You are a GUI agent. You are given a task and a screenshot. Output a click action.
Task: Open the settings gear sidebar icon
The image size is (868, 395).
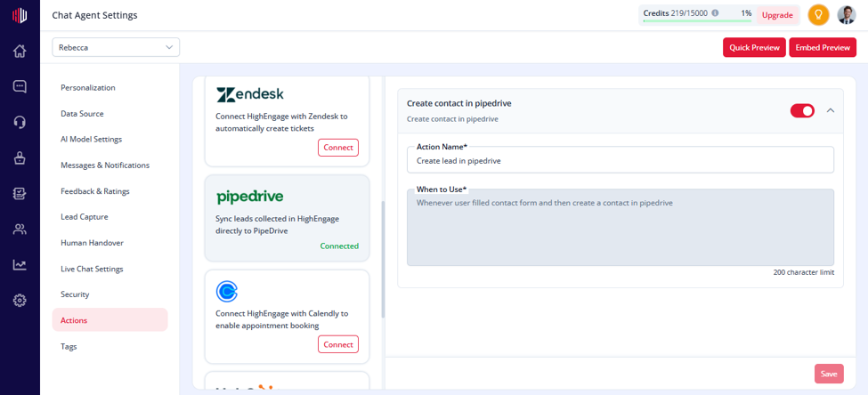pos(20,301)
